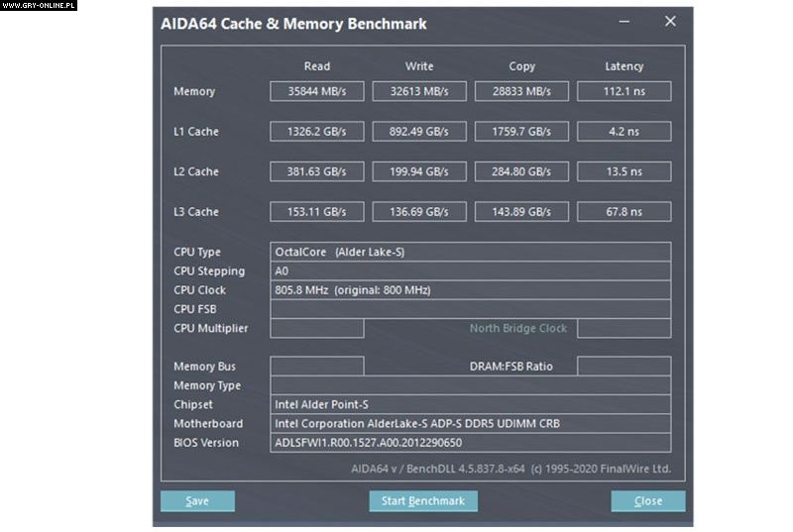The width and height of the screenshot is (793, 532).
Task: Select the L2 Cache Copy result field
Action: pos(521,171)
